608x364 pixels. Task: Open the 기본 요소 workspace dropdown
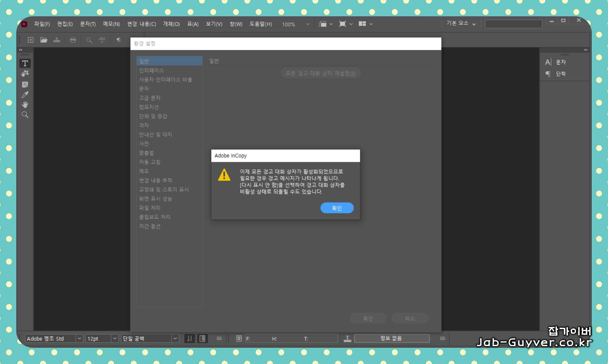pos(461,23)
